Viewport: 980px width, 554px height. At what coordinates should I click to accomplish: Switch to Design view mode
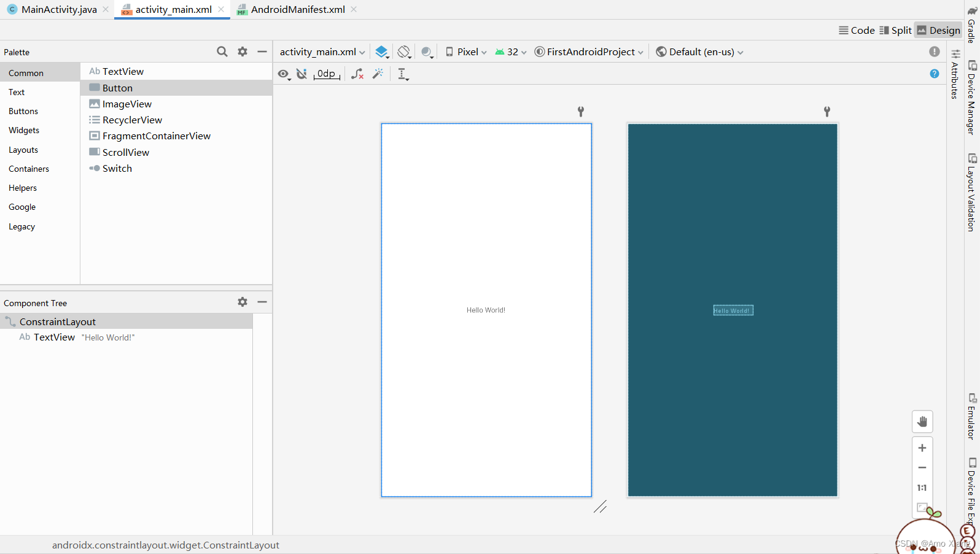coord(938,30)
